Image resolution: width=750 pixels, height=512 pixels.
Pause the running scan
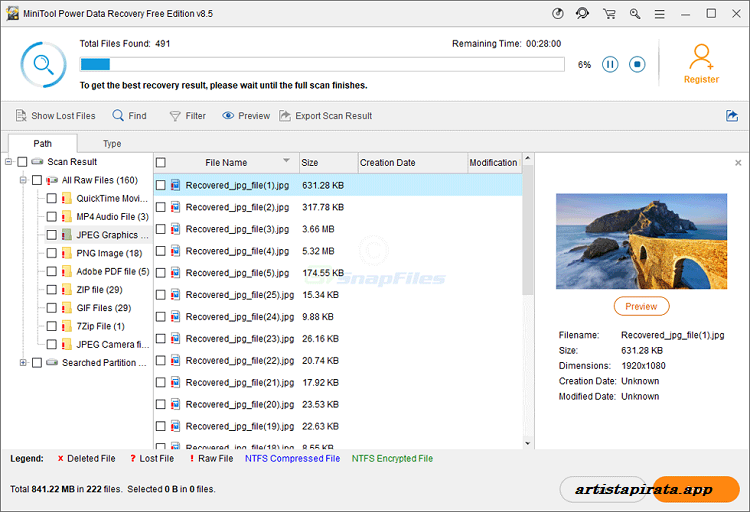point(610,64)
